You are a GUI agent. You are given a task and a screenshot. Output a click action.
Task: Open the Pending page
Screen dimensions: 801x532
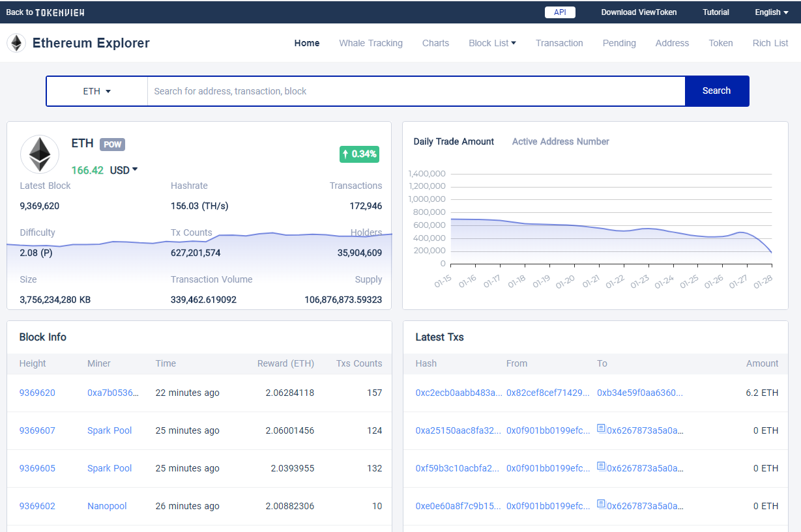click(x=619, y=43)
